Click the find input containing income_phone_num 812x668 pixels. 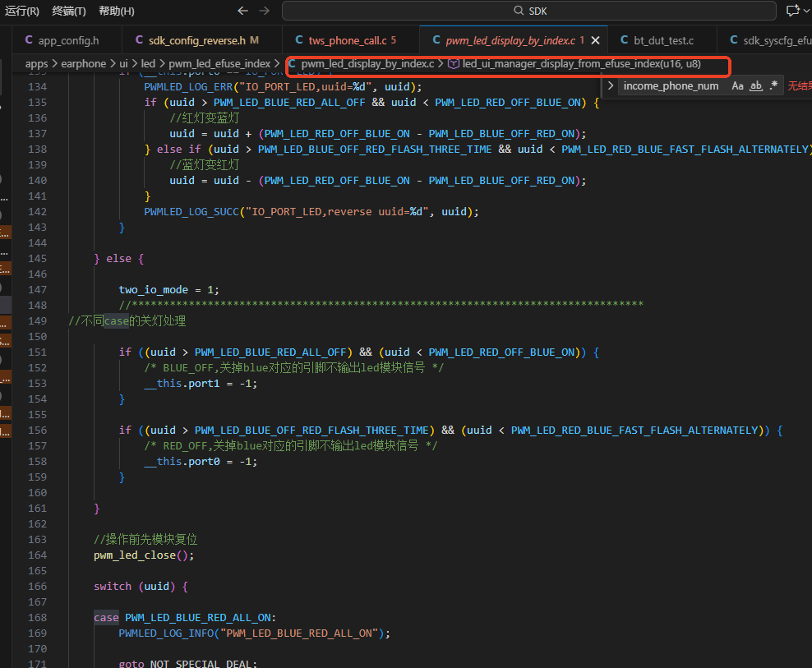[x=671, y=86]
